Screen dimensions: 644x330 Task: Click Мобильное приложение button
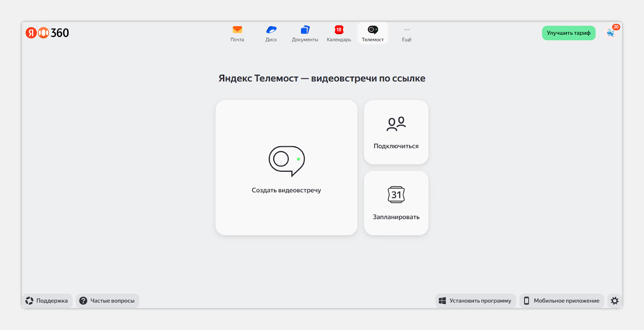point(562,301)
